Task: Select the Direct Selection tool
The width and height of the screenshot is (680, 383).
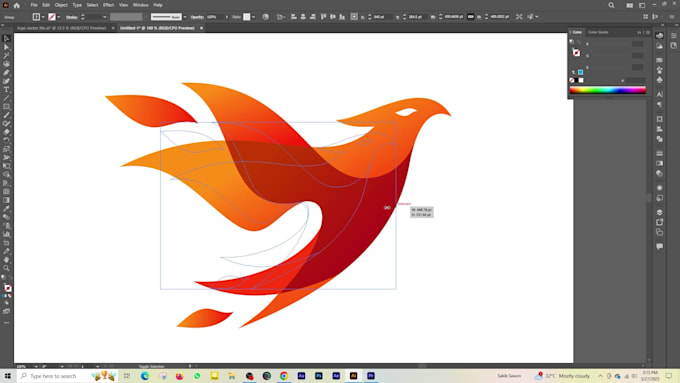Action: tap(6, 47)
